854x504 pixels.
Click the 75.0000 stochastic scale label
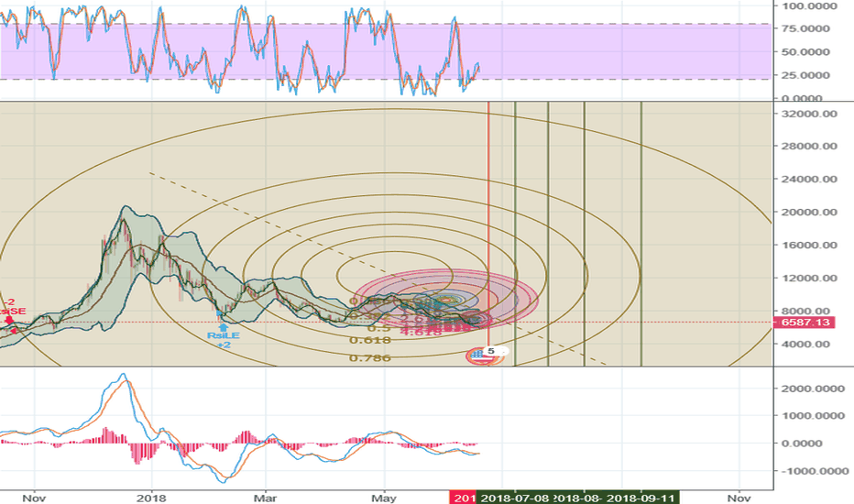[x=806, y=28]
